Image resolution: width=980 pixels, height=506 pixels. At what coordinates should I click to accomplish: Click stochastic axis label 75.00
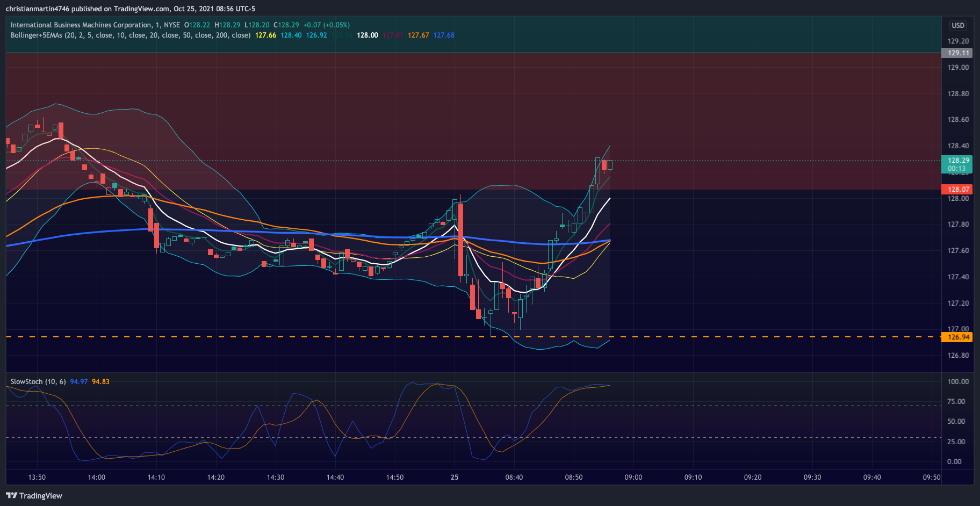pos(956,401)
